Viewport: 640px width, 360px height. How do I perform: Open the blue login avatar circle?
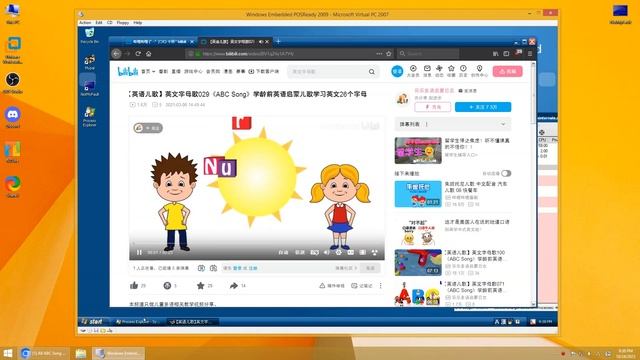397,71
